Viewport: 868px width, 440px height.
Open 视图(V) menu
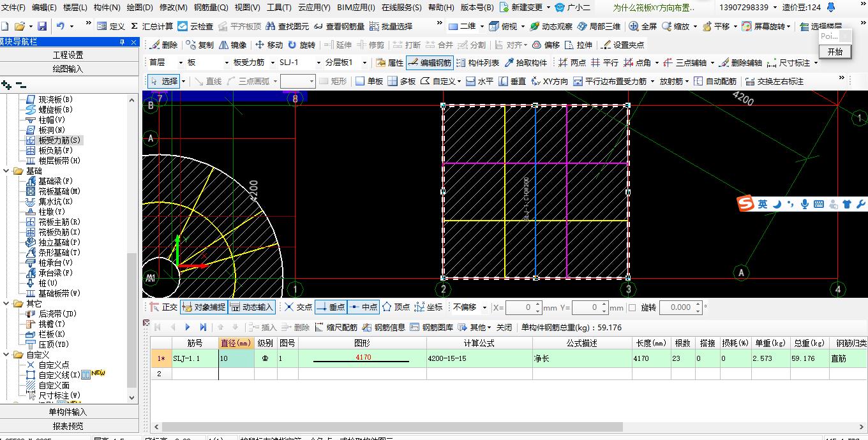[x=247, y=8]
